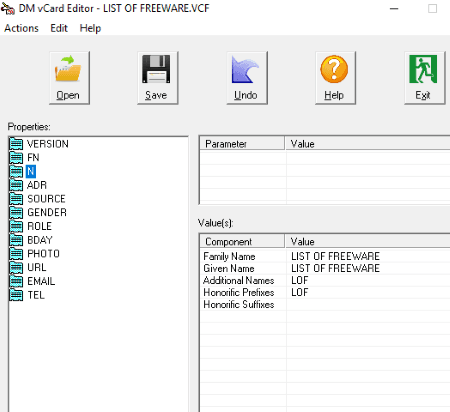Open the Help menu in menu bar
The height and width of the screenshot is (412, 450).
click(90, 28)
